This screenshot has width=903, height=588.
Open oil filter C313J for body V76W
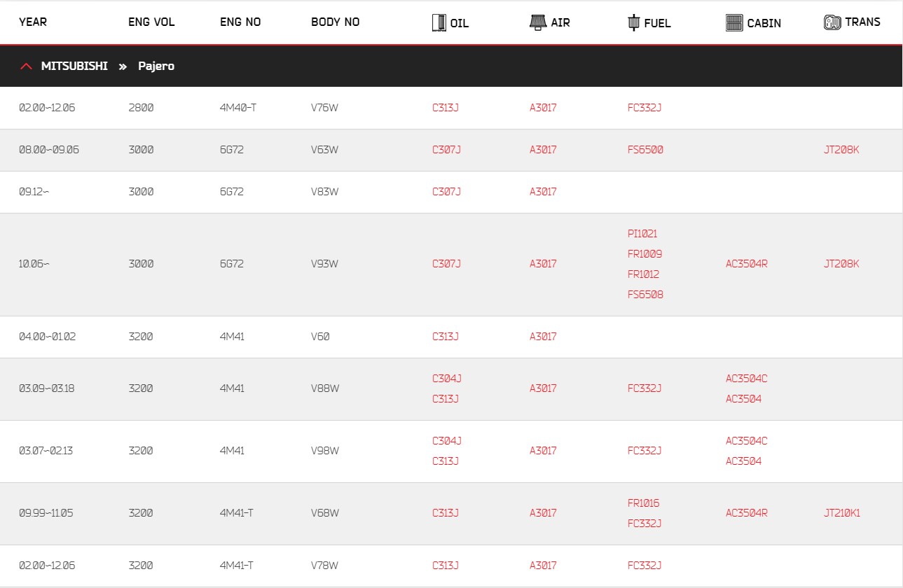pos(446,108)
